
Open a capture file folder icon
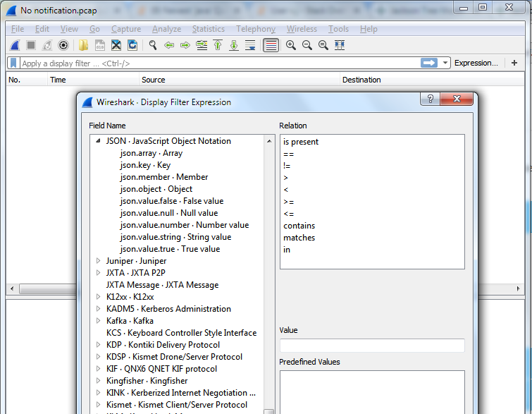click(83, 45)
